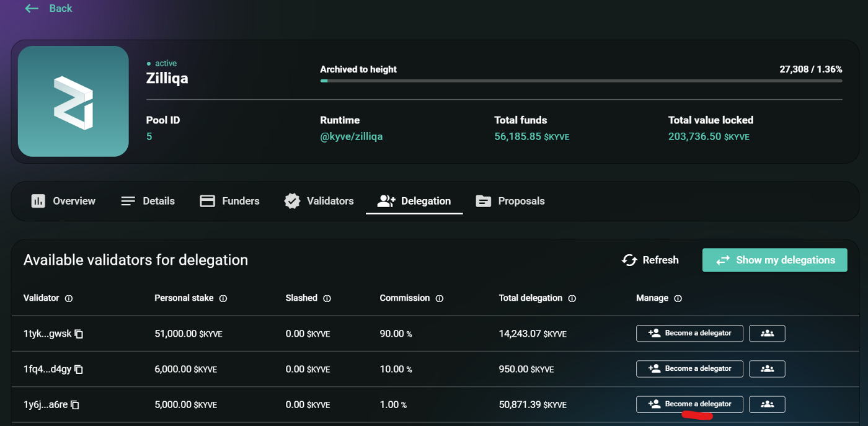The width and height of the screenshot is (868, 426).
Task: Open the Proposals tab
Action: click(x=510, y=201)
